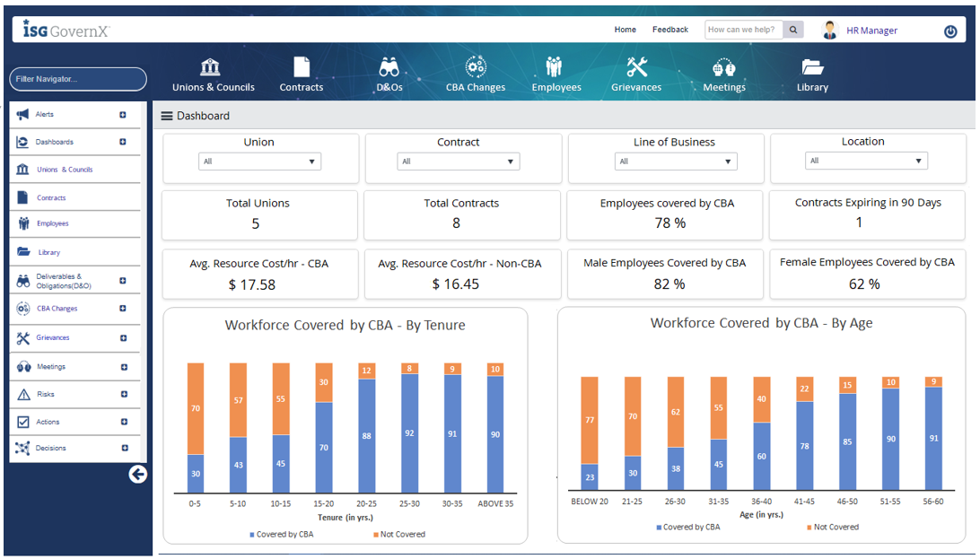Open the Feedback header link
Screen dimensions: 980x559
point(670,30)
